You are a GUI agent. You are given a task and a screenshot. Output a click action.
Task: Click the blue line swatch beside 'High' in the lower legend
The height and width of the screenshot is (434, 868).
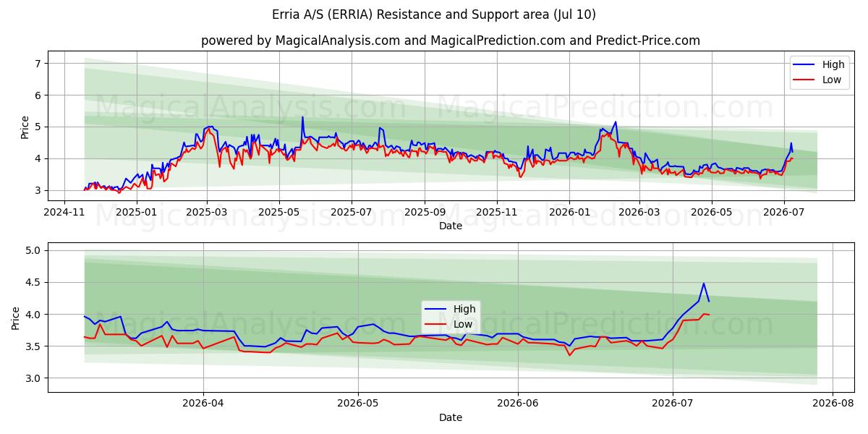coord(436,310)
